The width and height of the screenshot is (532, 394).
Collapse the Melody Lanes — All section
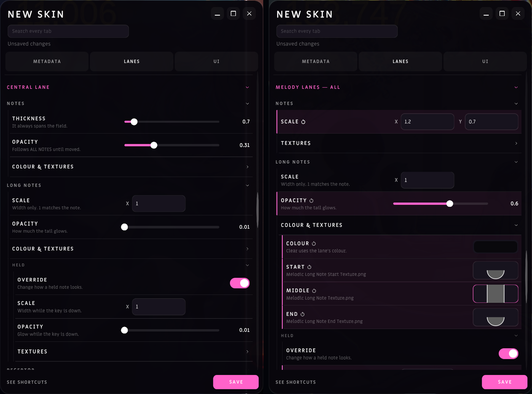[x=516, y=87]
